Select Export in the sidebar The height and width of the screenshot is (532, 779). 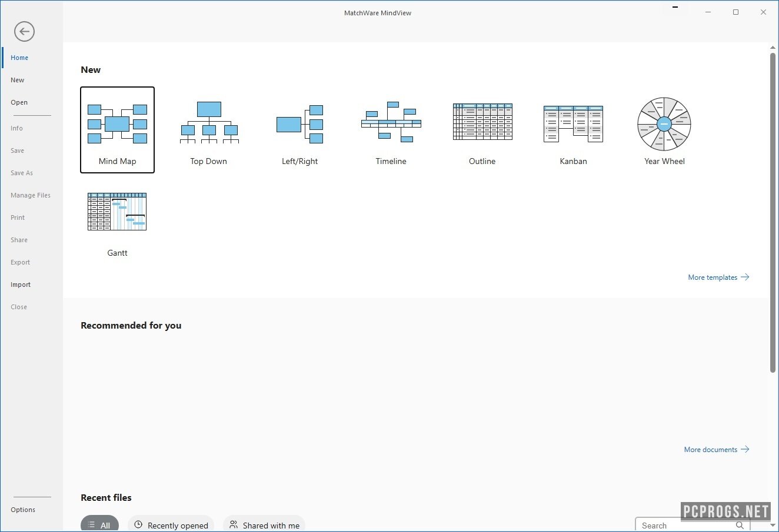click(x=20, y=262)
